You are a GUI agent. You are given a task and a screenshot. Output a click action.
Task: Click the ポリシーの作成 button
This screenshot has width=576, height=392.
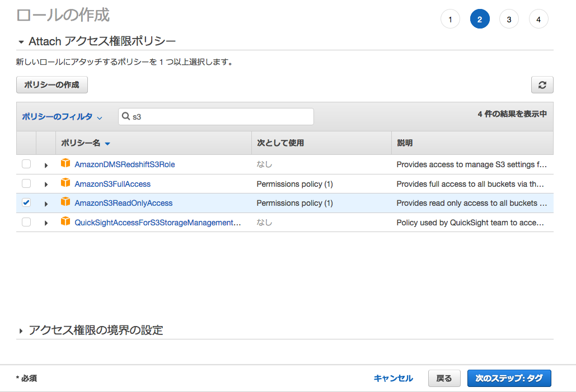(x=52, y=85)
